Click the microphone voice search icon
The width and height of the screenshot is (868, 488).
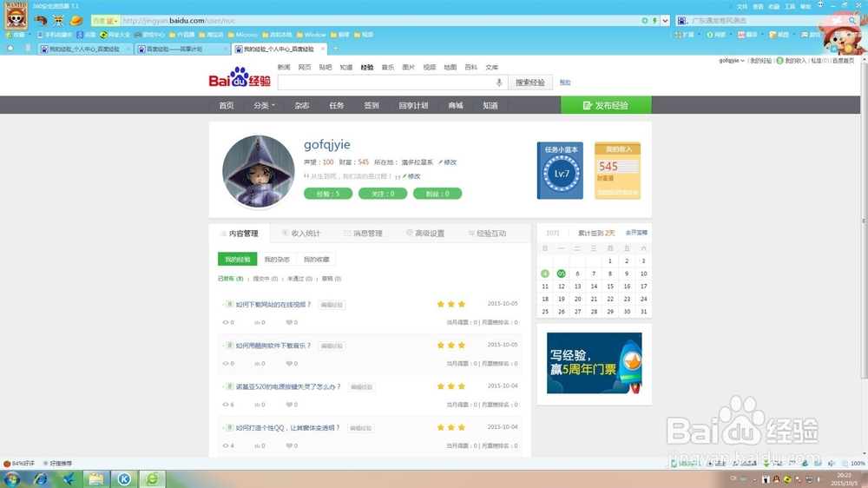(499, 82)
